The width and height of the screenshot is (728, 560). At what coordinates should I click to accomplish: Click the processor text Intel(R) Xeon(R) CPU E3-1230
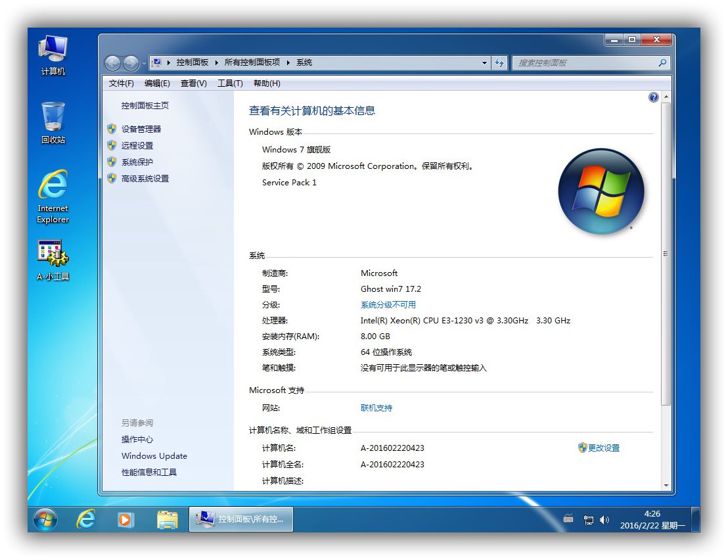pos(465,320)
